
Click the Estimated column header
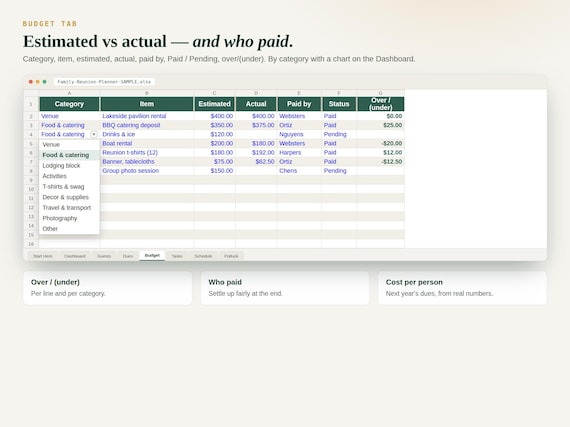tap(214, 104)
